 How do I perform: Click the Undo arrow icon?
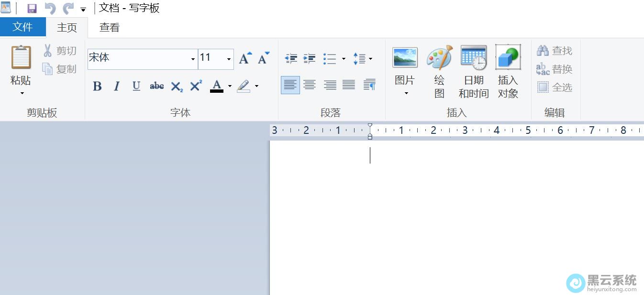50,9
